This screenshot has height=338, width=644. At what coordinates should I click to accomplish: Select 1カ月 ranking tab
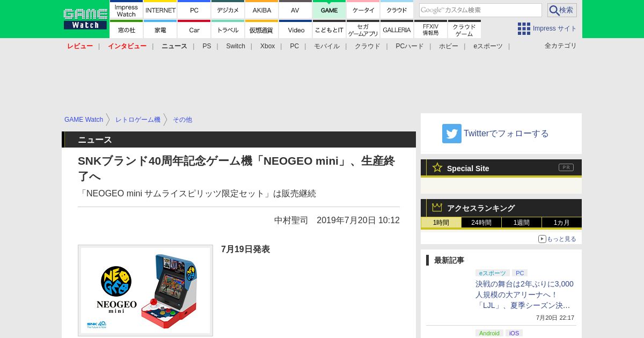coord(562,223)
